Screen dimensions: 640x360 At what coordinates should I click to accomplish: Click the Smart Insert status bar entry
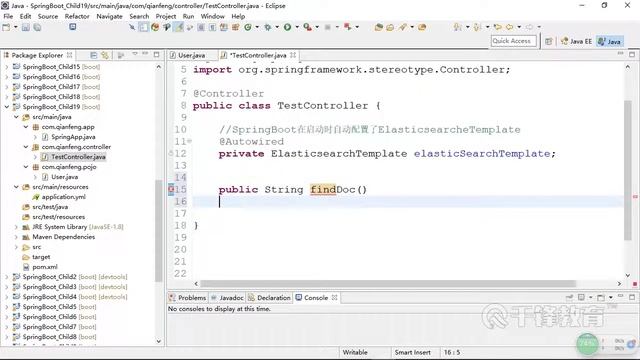(x=412, y=352)
